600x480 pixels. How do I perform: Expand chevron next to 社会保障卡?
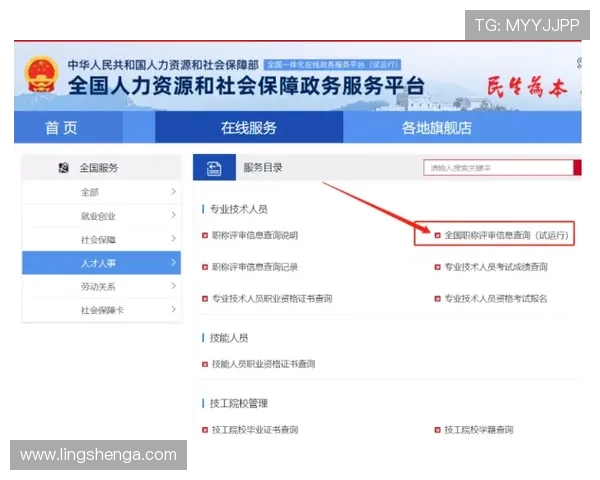click(x=173, y=309)
